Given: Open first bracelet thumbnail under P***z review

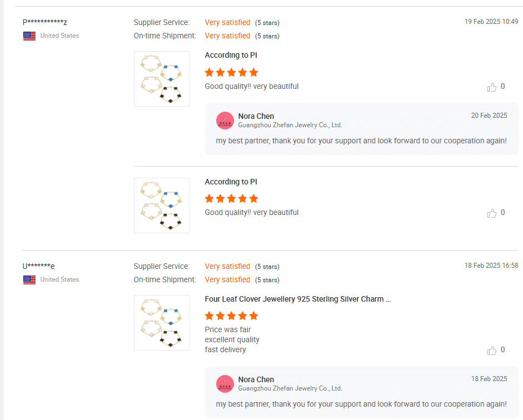Looking at the screenshot, I should click(162, 79).
